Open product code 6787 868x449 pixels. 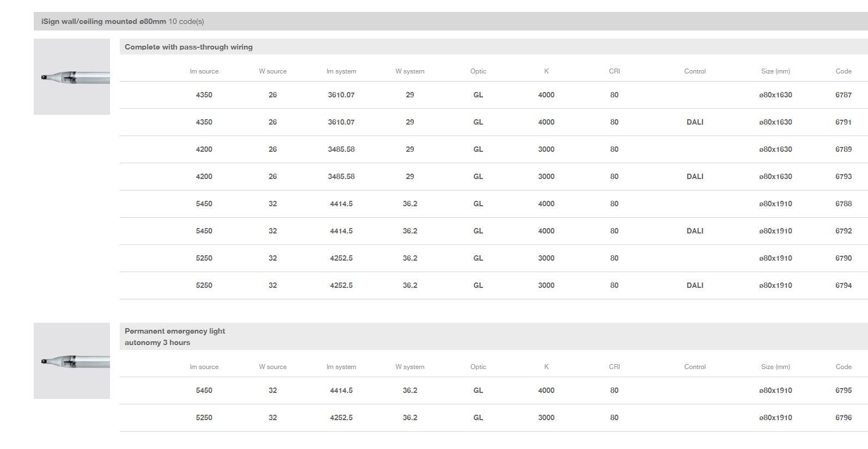[x=843, y=95]
